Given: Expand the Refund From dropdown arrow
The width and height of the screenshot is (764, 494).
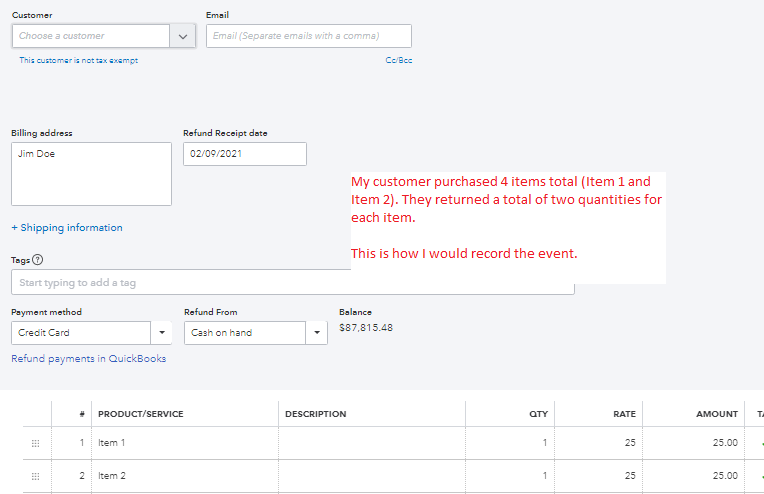Looking at the screenshot, I should 317,333.
